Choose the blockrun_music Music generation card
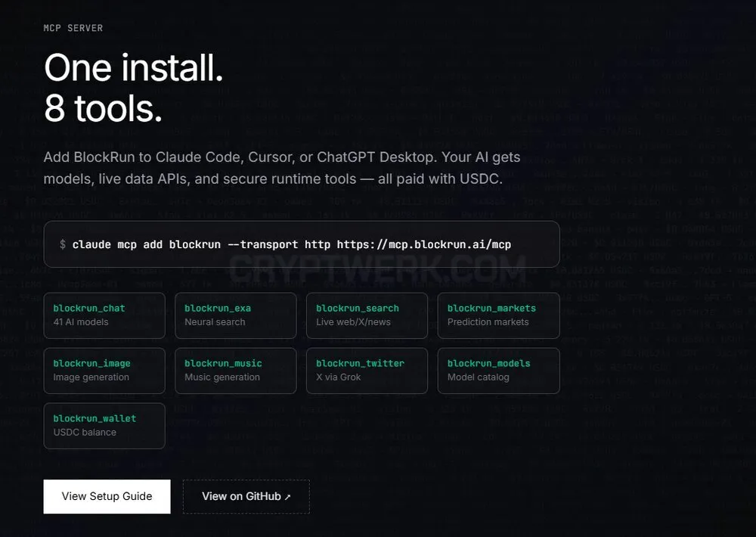The width and height of the screenshot is (756, 537). click(x=236, y=371)
